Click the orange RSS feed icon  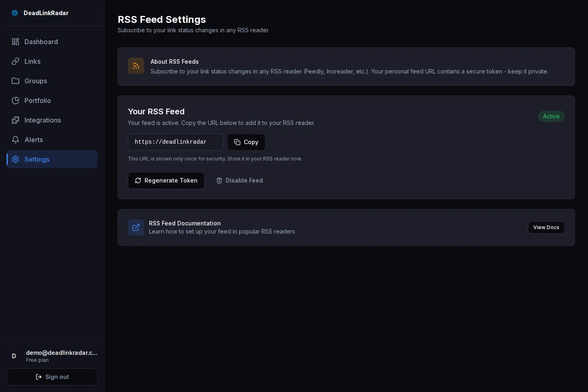(136, 66)
